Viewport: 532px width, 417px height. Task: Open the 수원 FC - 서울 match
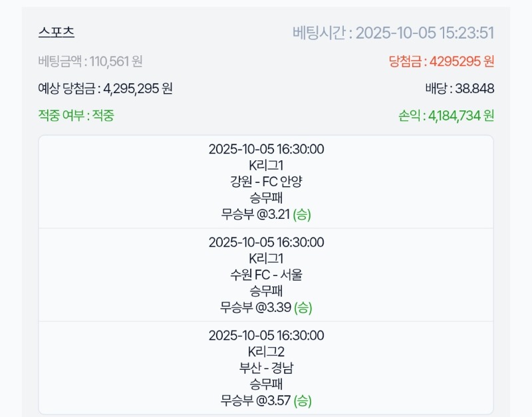point(266,275)
